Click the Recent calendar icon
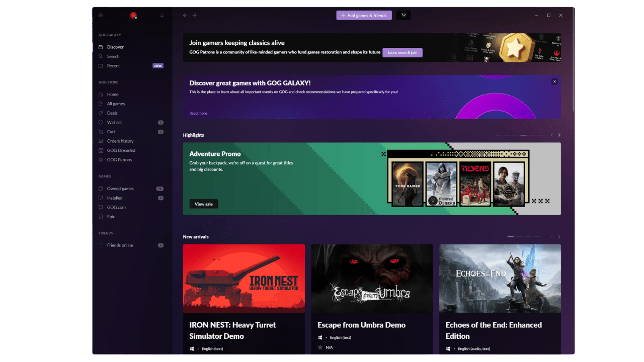 [101, 66]
